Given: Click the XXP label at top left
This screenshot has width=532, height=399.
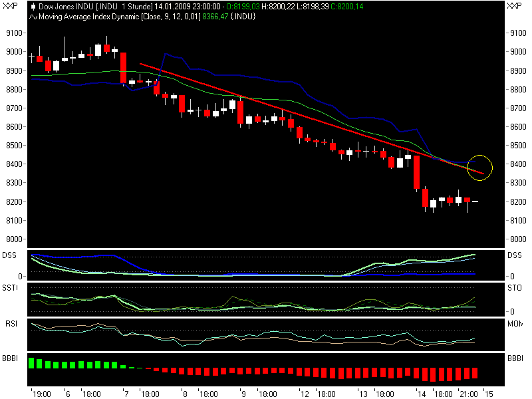Looking at the screenshot, I should tap(10, 7).
